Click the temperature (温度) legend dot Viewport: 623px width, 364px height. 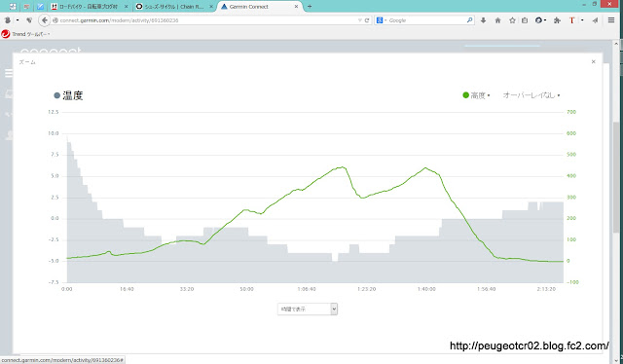pyautogui.click(x=56, y=95)
